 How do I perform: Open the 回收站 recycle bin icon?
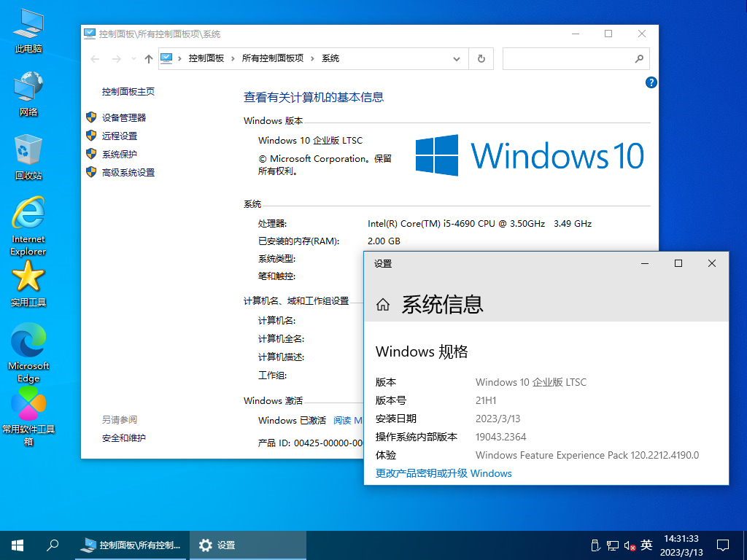pos(28,157)
